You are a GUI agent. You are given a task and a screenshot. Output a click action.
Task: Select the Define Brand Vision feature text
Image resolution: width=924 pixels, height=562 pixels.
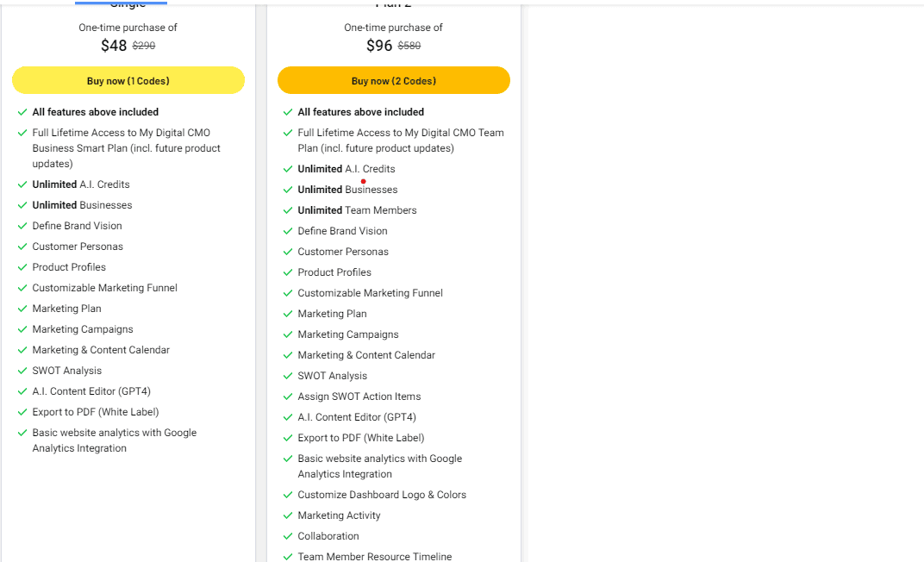pyautogui.click(x=77, y=226)
